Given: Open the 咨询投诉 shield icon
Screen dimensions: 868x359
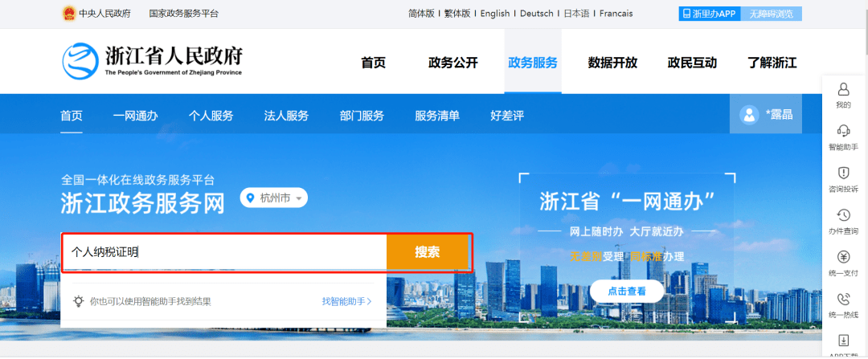Looking at the screenshot, I should click(x=843, y=173).
